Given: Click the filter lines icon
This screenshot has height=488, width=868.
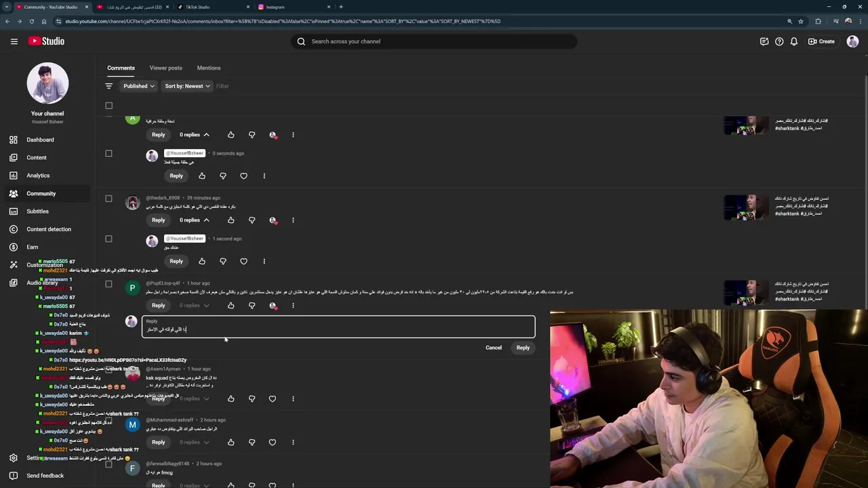Looking at the screenshot, I should [x=108, y=86].
